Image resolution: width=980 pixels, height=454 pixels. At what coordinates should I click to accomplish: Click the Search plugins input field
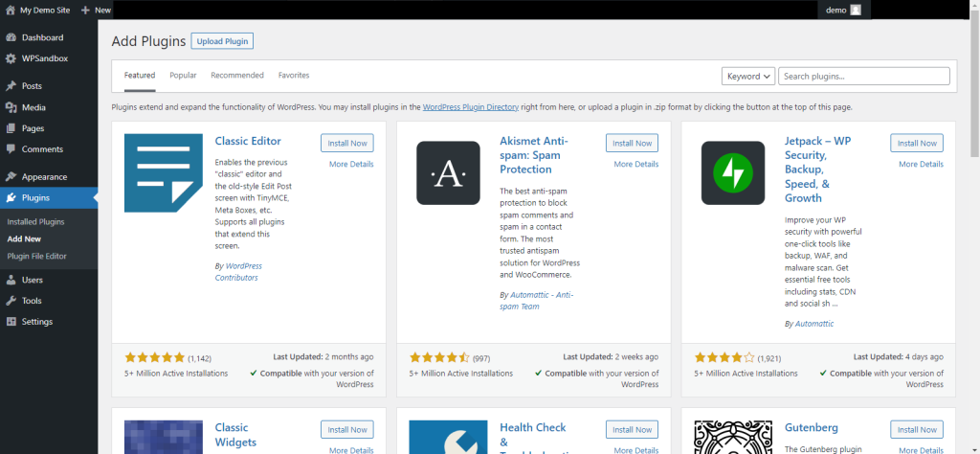pos(864,77)
